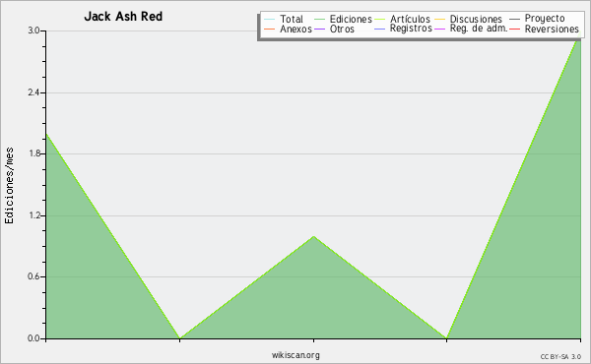Click the middle peak at value 1
Screen dimensions: 591x364
313,236
